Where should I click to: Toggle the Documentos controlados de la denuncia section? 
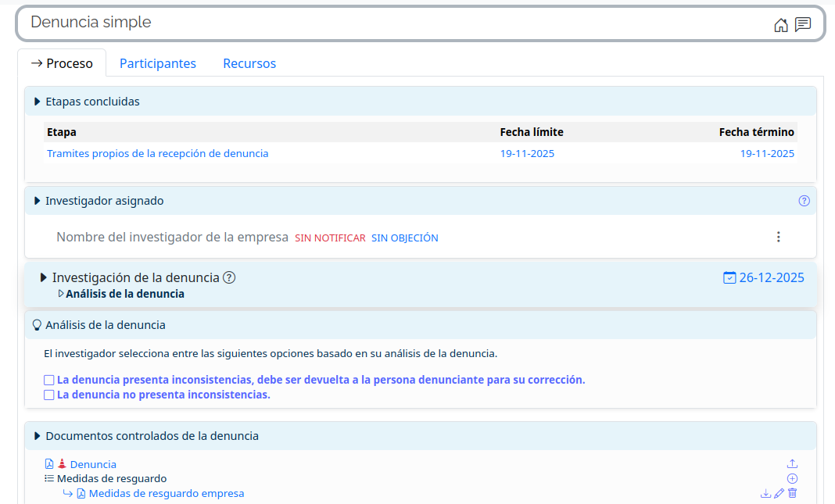click(x=38, y=436)
